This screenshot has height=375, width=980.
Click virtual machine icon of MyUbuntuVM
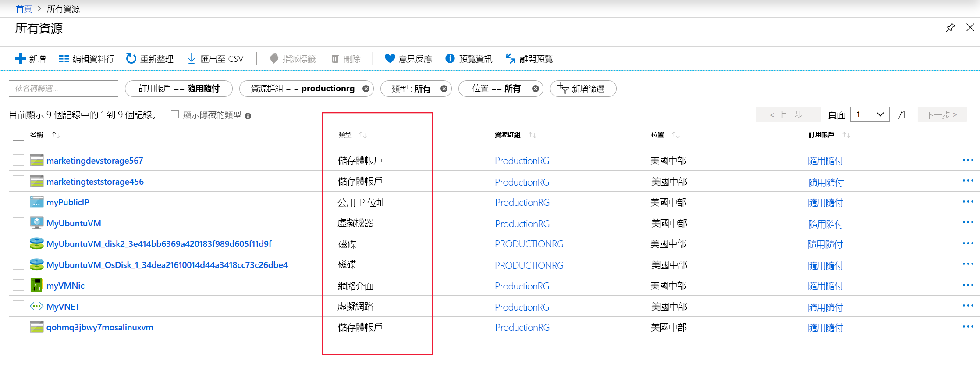[37, 223]
